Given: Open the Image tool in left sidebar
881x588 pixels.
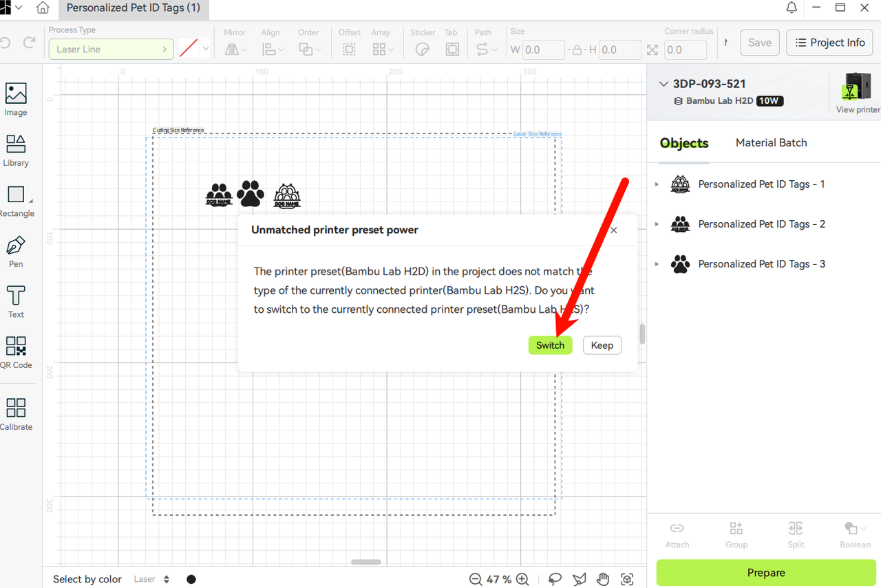Looking at the screenshot, I should point(16,100).
